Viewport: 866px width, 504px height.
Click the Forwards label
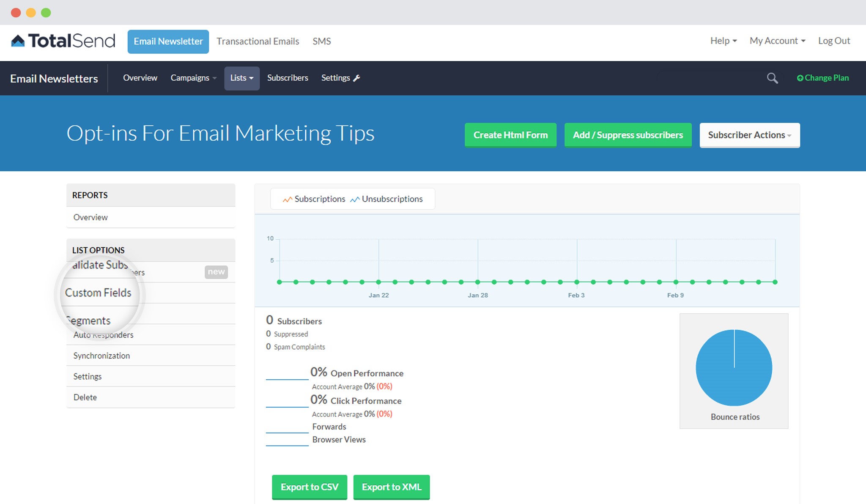329,427
